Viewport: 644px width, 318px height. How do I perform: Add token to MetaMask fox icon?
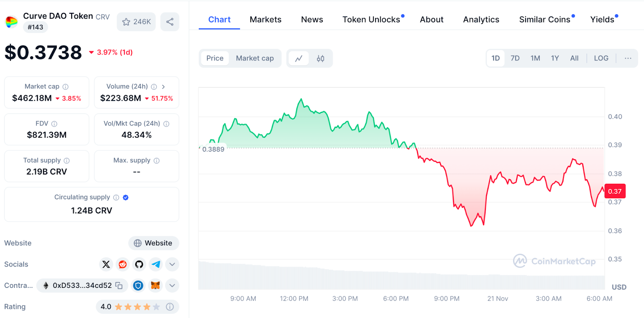[x=155, y=285]
